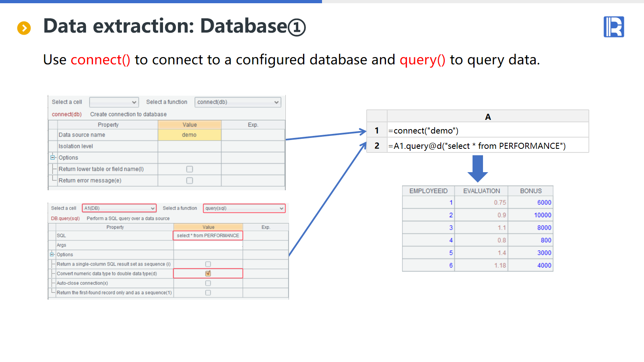
Task: Click the EVALUATION column header
Action: click(481, 191)
